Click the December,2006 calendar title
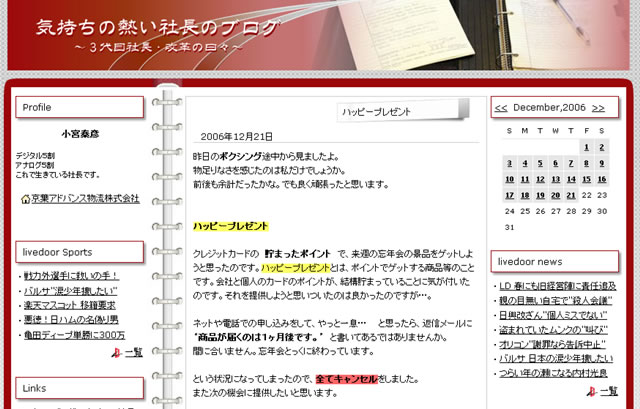Screen dimensions: 640x409 point(549,107)
